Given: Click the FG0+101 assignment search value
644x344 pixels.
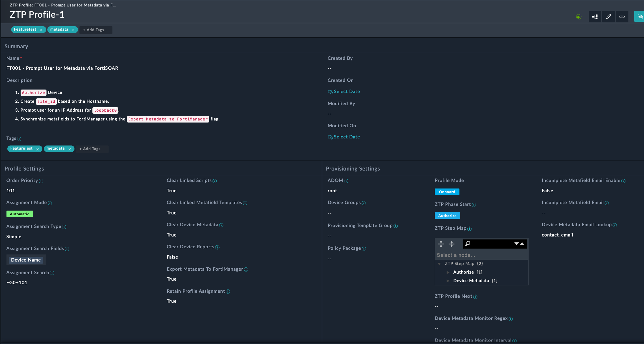Looking at the screenshot, I should tap(17, 283).
